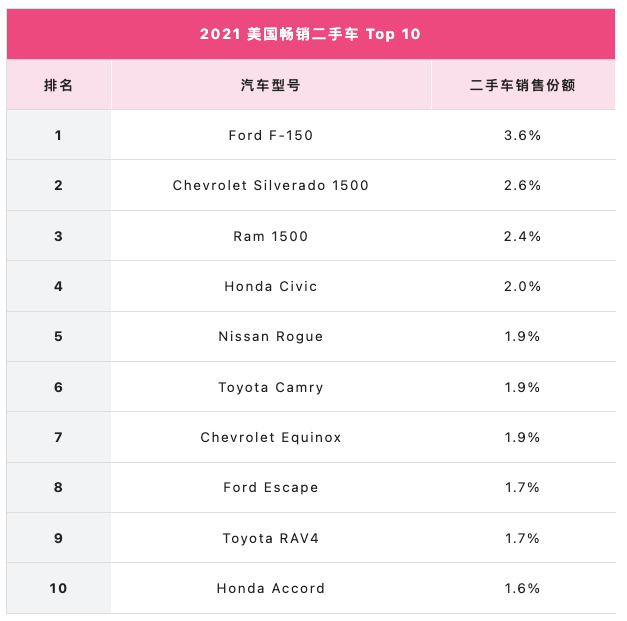Click the 1.6% share value
627x621 pixels.
(523, 588)
